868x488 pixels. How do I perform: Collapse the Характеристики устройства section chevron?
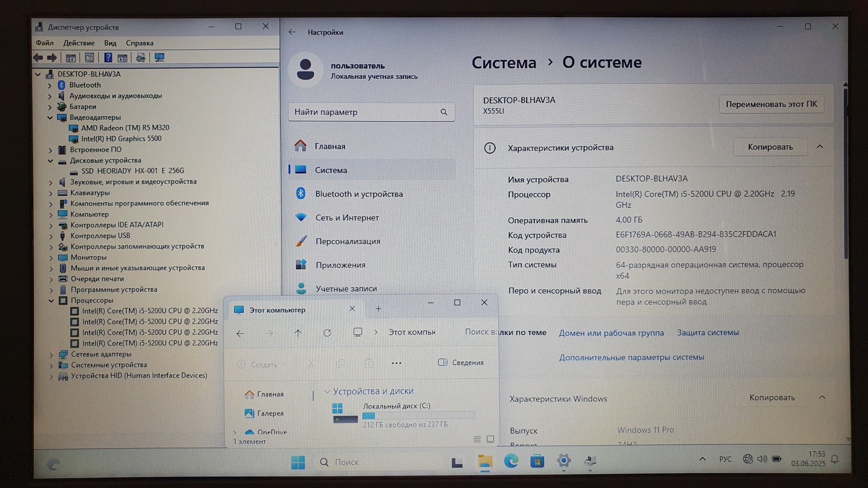tap(820, 147)
